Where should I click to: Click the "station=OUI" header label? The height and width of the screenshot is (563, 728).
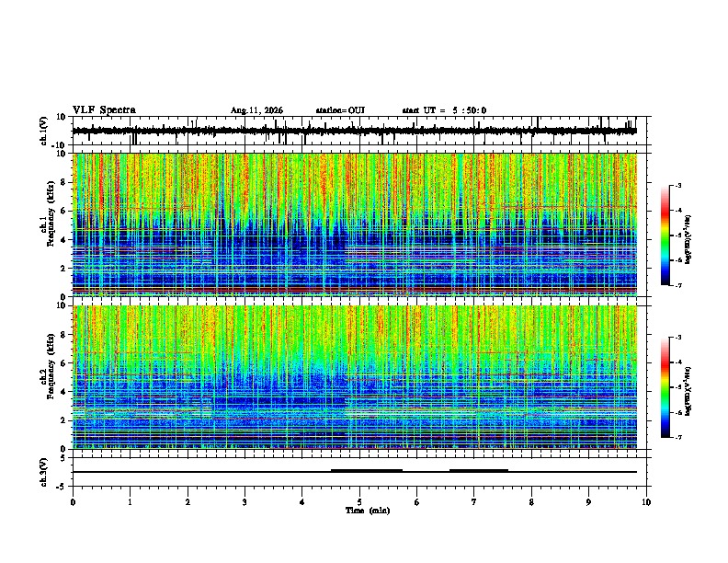[340, 110]
